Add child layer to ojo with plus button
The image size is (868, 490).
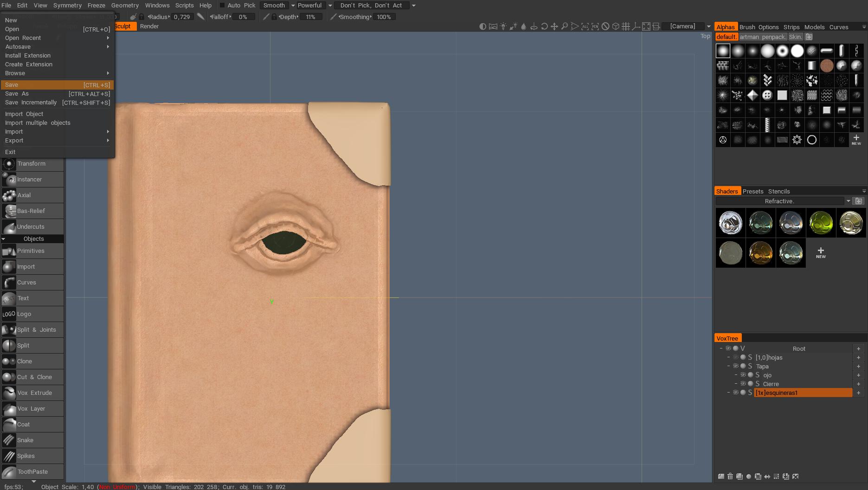858,375
